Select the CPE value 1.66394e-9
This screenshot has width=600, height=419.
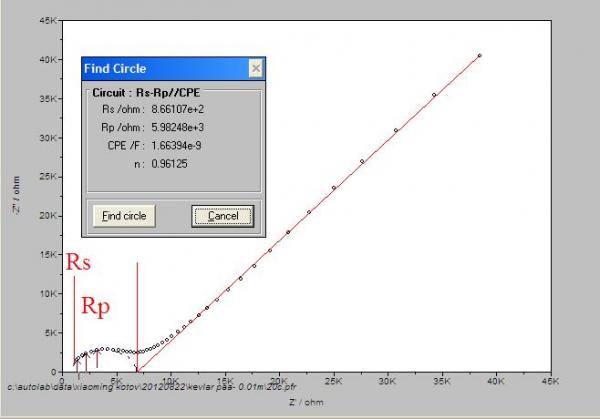click(x=176, y=146)
